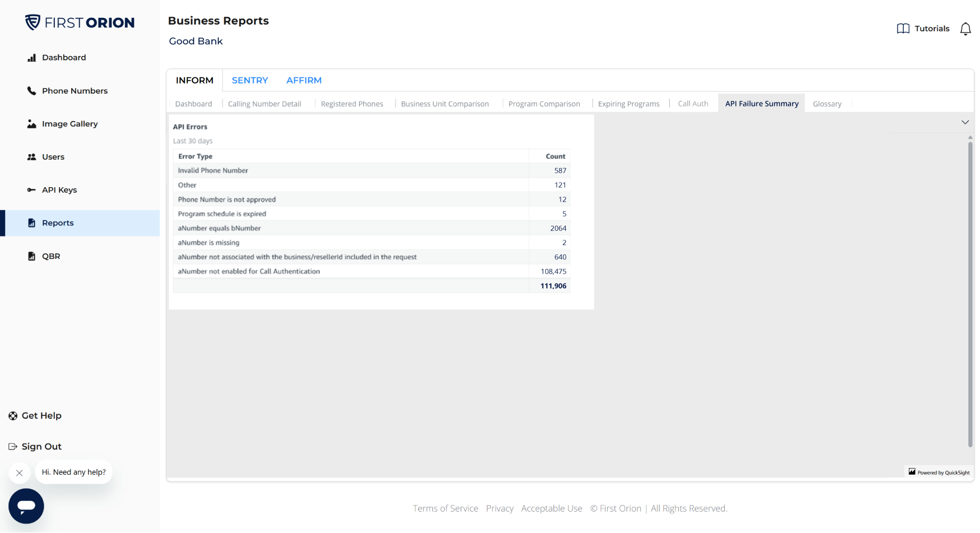
Task: Open the notification bell
Action: (966, 29)
